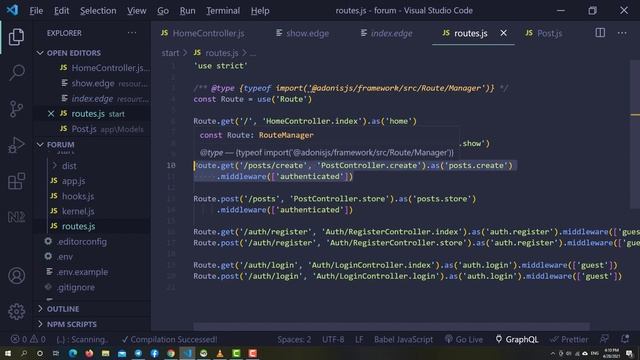Open the Run menu
Image resolution: width=640 pixels, height=360 pixels.
(187, 11)
